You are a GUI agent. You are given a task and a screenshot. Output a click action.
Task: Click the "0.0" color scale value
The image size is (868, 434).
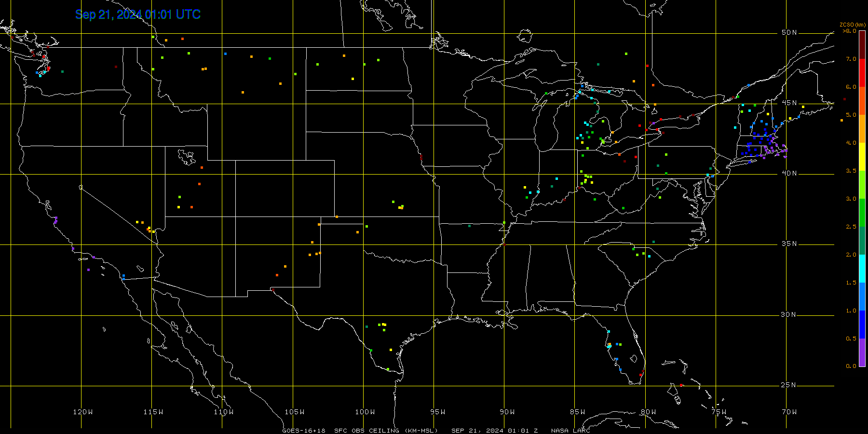click(851, 366)
